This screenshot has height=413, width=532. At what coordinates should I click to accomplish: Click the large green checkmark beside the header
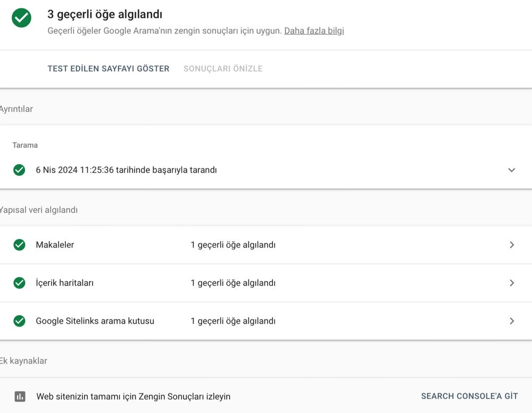[x=21, y=18]
